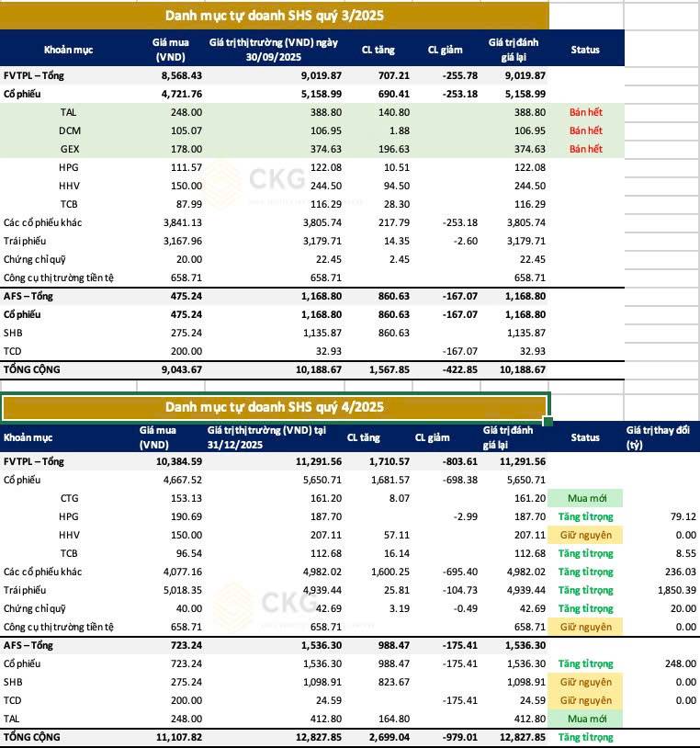Select cell with value -104.73
Screen dimensions: 700x748
point(459,590)
